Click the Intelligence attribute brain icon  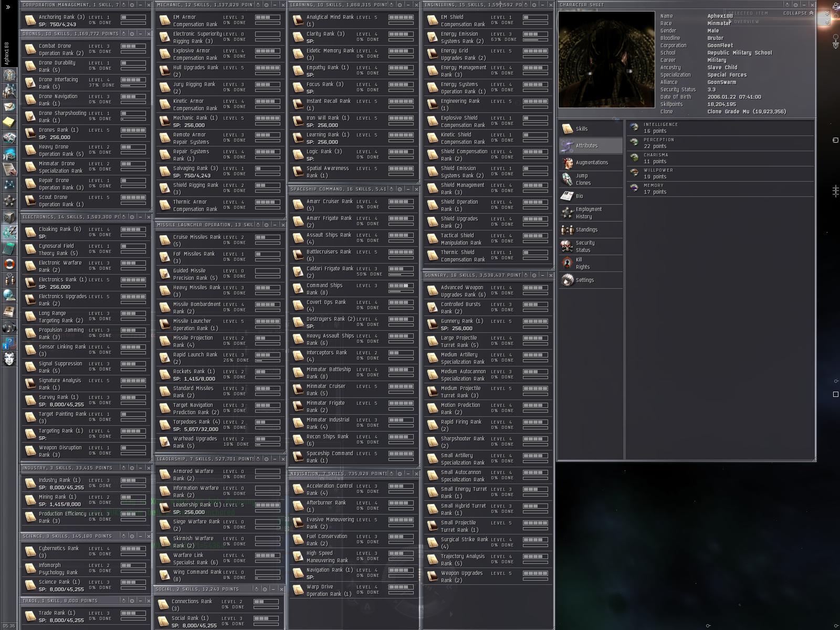pos(634,128)
